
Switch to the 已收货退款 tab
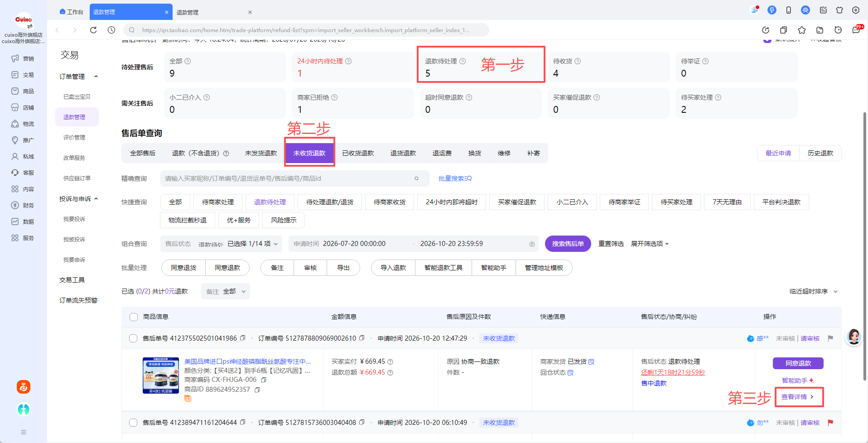point(358,153)
